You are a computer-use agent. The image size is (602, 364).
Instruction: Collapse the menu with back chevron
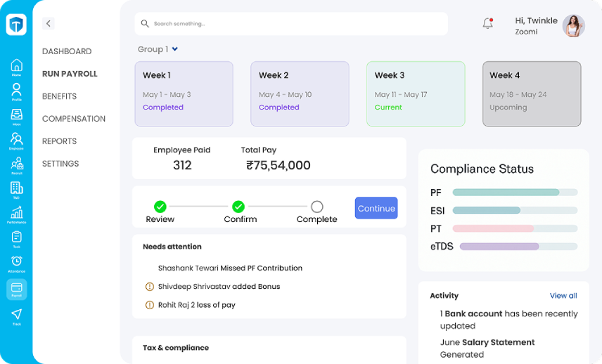tap(49, 24)
